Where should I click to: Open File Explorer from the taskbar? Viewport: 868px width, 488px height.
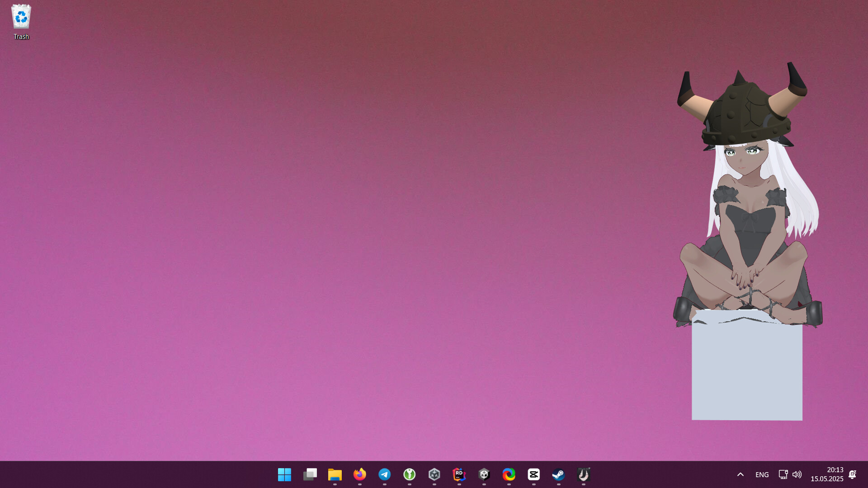[x=335, y=474]
